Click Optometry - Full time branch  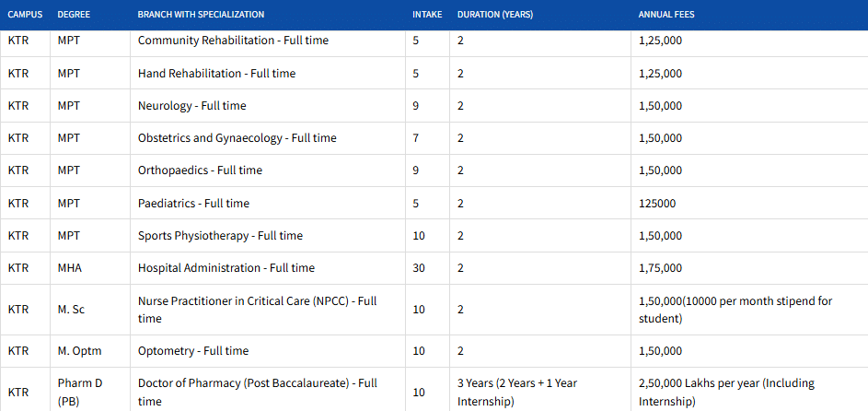point(193,351)
